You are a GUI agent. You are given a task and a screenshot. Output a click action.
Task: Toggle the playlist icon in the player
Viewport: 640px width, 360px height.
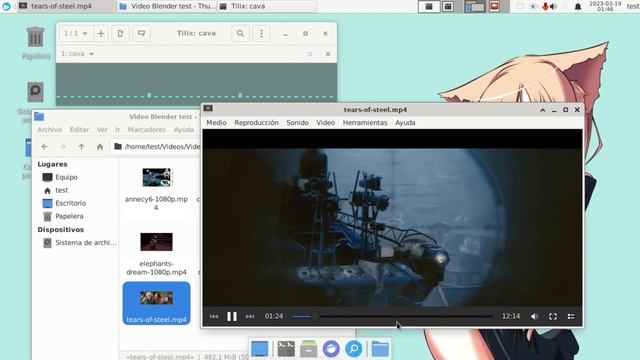(571, 316)
